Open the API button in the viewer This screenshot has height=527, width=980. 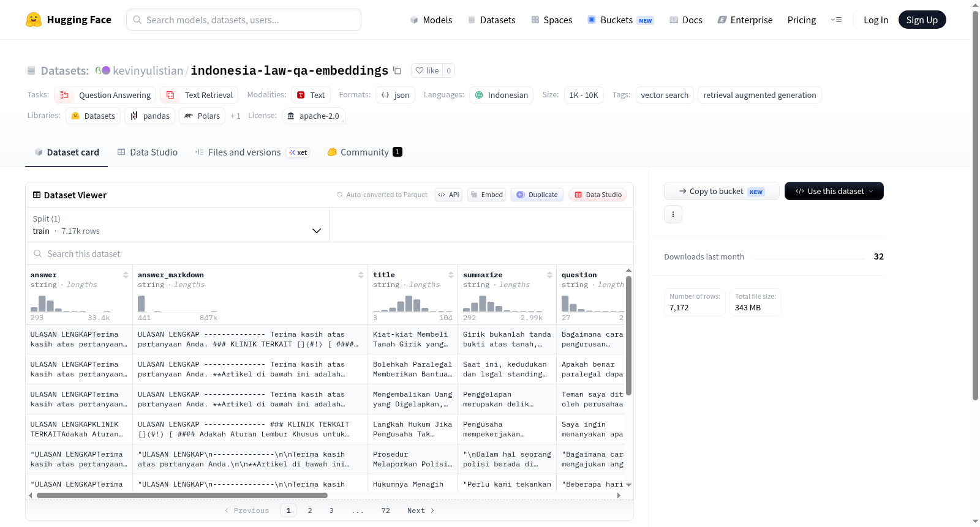click(448, 195)
